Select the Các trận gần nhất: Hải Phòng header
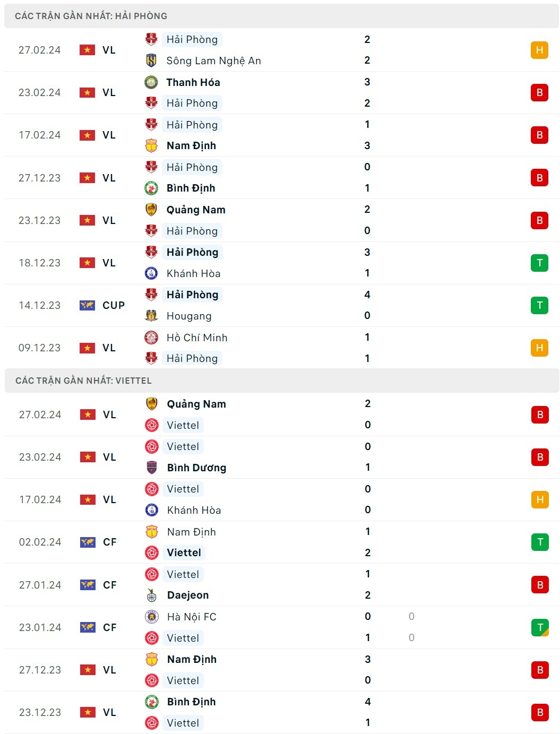The width and height of the screenshot is (560, 734). point(91,16)
